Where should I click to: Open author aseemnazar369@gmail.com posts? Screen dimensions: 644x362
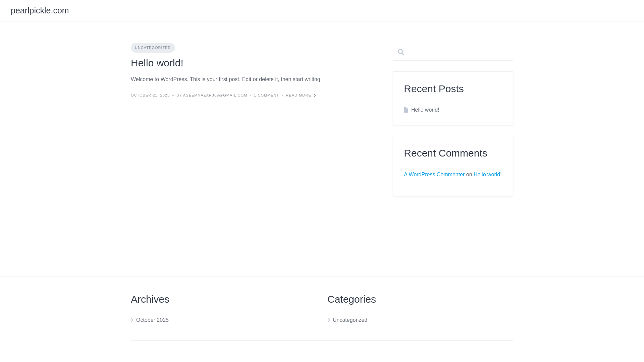(x=215, y=96)
